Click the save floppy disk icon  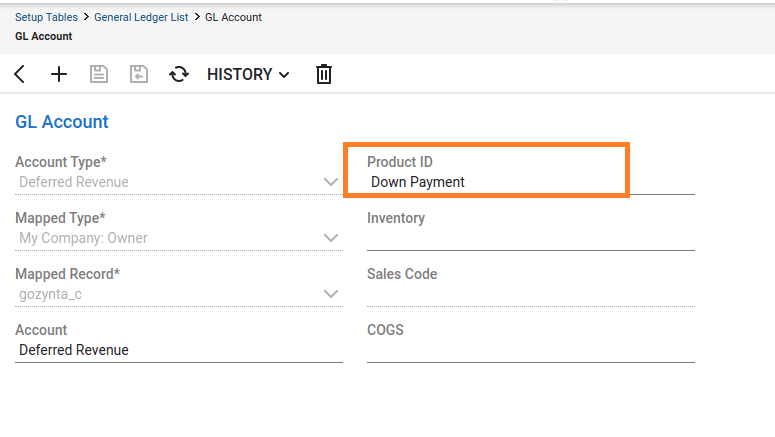(99, 74)
